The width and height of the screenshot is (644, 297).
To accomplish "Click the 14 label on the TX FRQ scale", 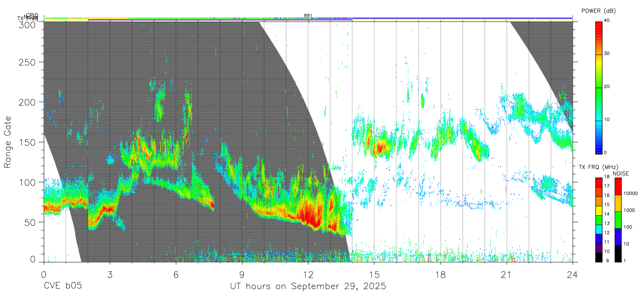I will click(606, 214).
